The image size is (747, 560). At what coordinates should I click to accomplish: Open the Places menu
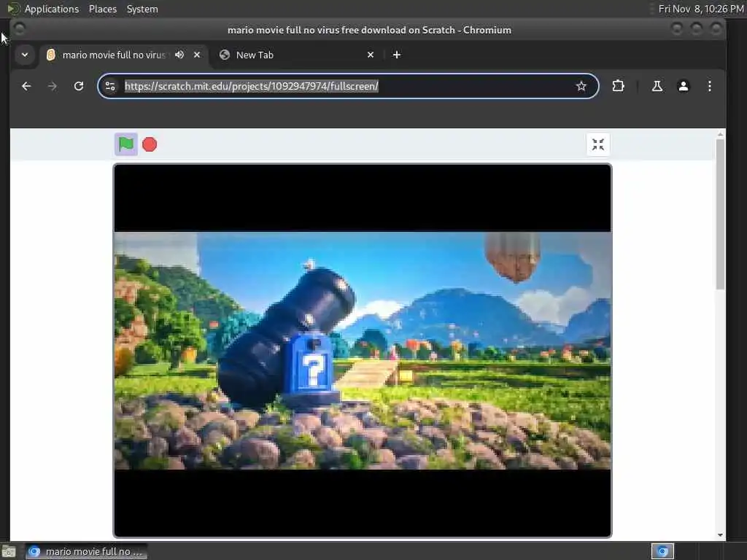pyautogui.click(x=102, y=9)
